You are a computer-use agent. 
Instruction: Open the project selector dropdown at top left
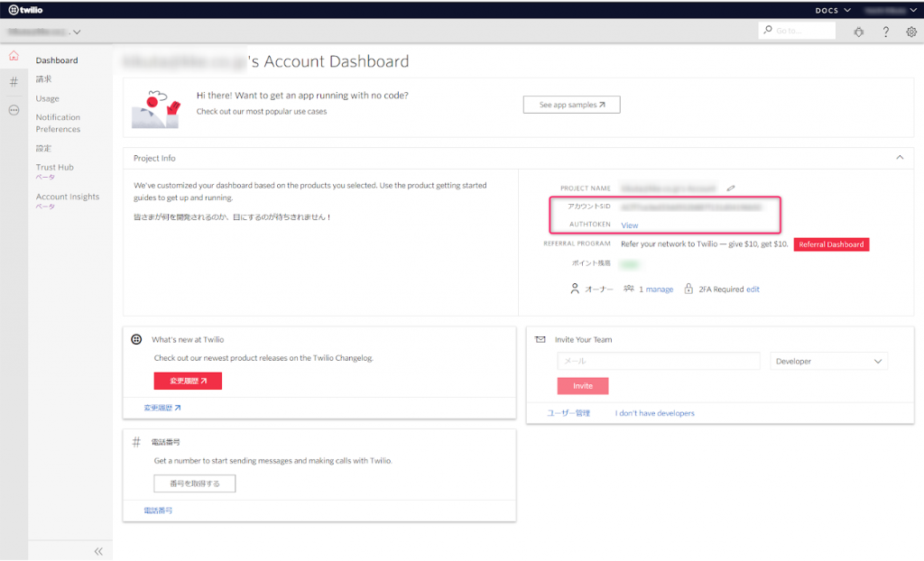click(41, 30)
